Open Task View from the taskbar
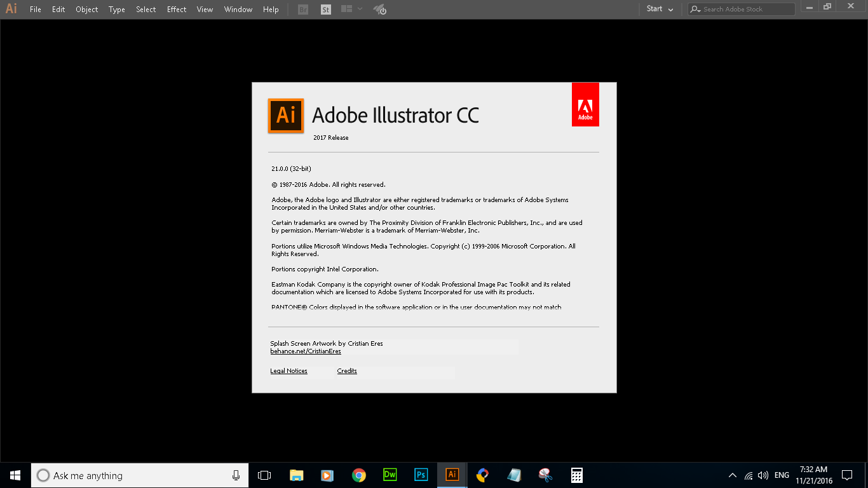The height and width of the screenshot is (488, 868). (x=264, y=475)
